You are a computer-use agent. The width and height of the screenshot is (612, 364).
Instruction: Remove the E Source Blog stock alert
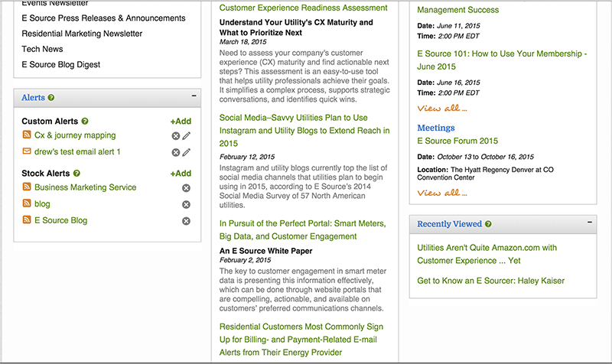pyautogui.click(x=186, y=221)
